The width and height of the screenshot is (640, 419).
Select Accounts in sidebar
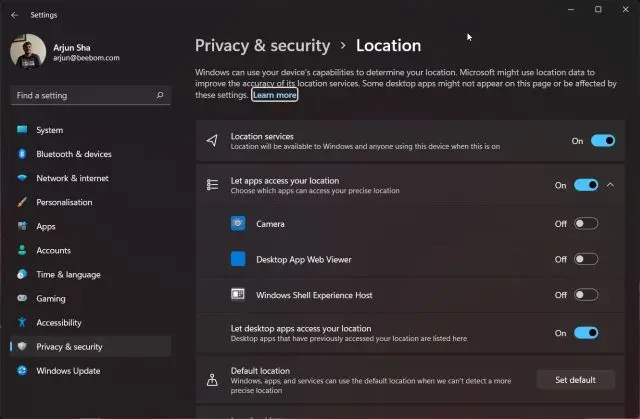(x=90, y=250)
